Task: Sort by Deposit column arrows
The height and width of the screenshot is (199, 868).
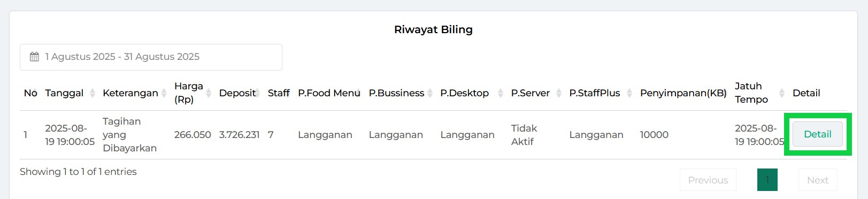Action: tap(257, 93)
